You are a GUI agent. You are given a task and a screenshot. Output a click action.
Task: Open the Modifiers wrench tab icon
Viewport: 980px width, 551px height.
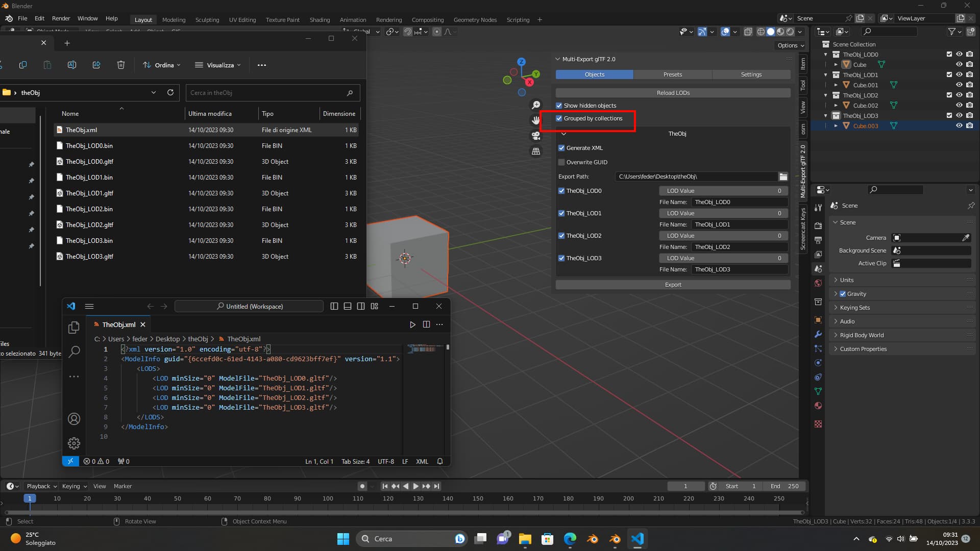pos(818,334)
